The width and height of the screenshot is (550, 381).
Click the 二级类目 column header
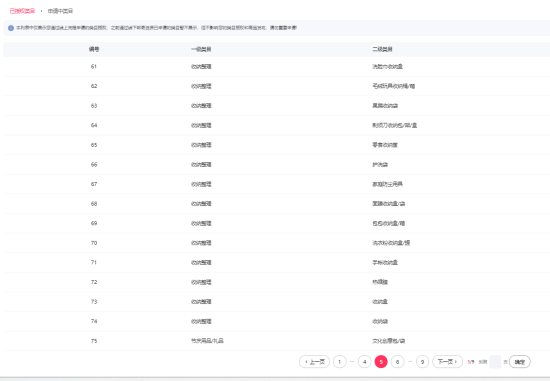[x=382, y=49]
